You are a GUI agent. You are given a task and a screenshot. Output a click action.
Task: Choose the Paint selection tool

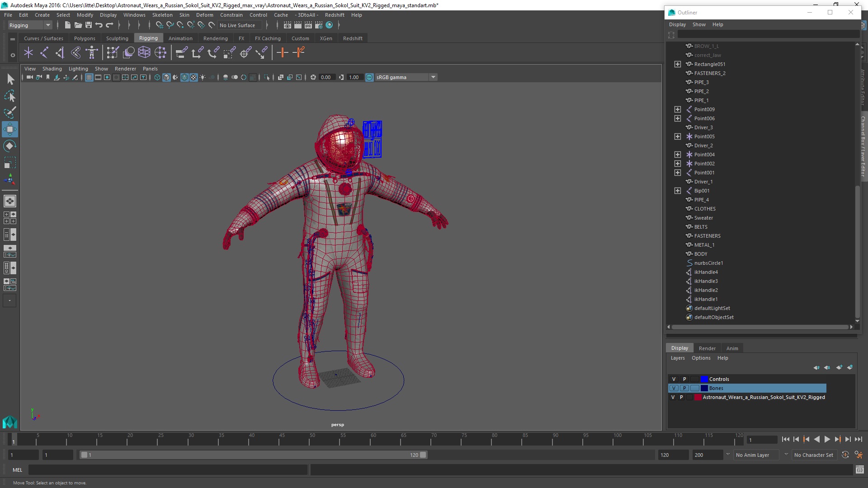(x=10, y=113)
